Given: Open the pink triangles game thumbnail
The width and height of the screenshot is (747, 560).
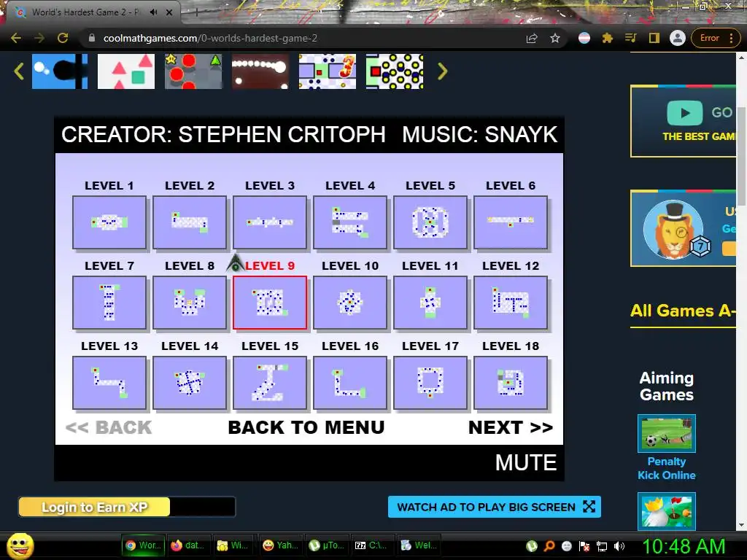Looking at the screenshot, I should pos(126,71).
